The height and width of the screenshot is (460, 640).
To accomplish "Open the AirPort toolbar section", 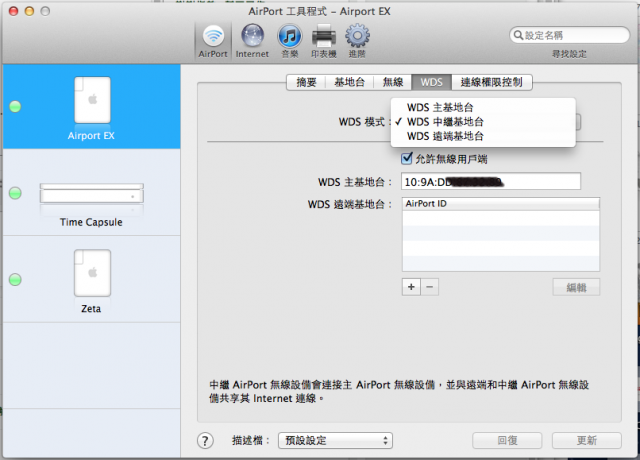I will coord(213,41).
